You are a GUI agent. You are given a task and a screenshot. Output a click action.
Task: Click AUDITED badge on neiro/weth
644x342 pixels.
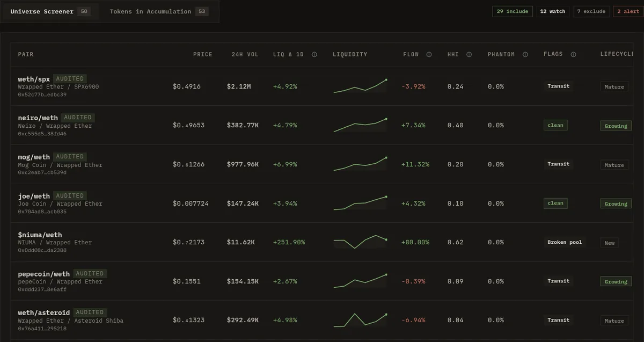[78, 118]
